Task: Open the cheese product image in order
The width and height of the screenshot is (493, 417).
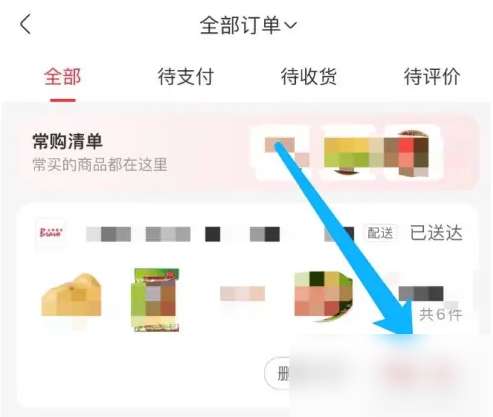Action: [71, 295]
